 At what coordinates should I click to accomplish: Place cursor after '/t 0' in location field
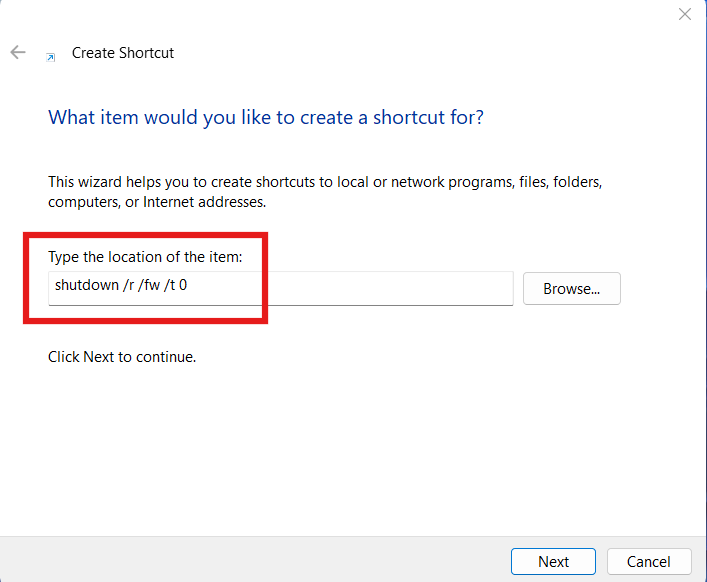[x=189, y=286]
